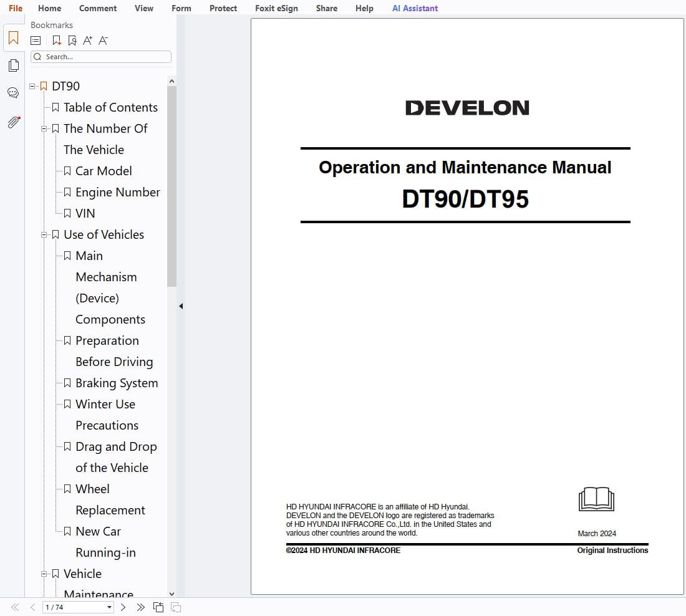This screenshot has width=686, height=616.
Task: Open Preparation Before Driving bookmark
Action: click(x=114, y=351)
